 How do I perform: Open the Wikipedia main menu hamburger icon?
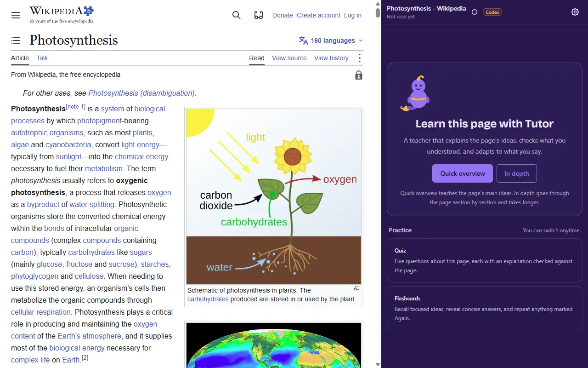point(16,15)
